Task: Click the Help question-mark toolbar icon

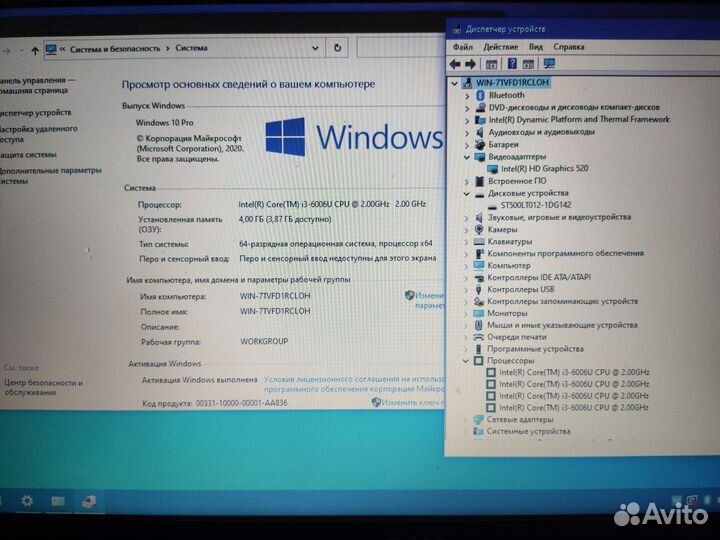Action: [512, 64]
